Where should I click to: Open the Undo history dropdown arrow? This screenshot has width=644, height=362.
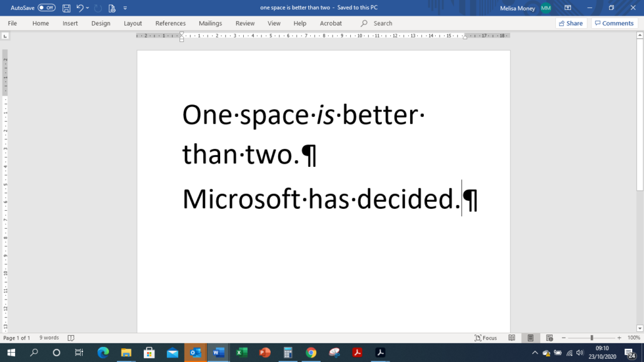[x=88, y=8]
